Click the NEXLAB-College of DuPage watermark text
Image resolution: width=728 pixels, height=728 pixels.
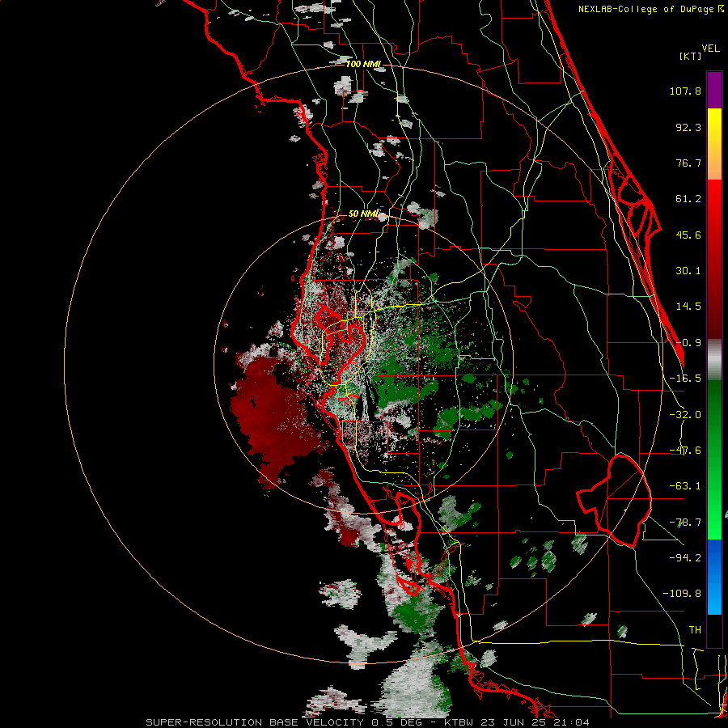click(651, 9)
